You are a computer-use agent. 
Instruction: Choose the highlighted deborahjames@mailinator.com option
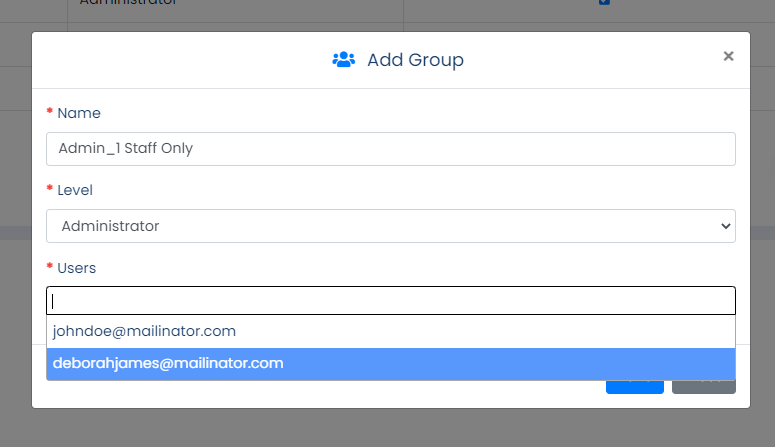click(x=391, y=363)
